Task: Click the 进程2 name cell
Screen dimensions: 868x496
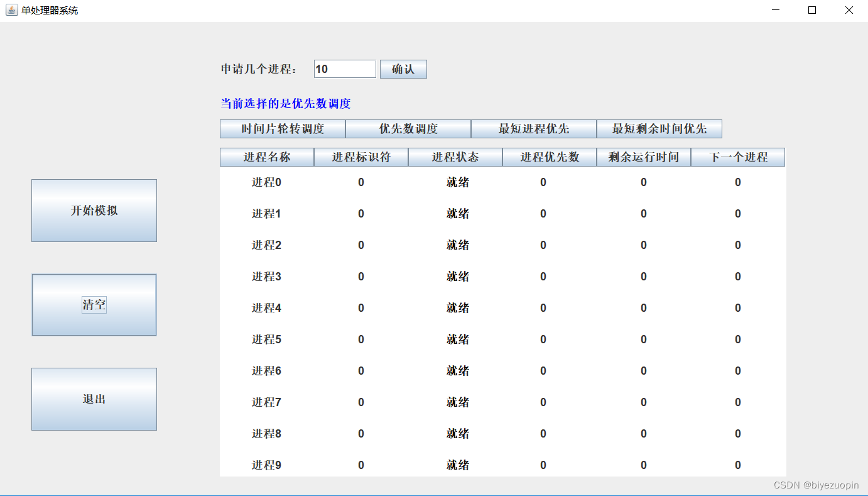Action: click(x=266, y=245)
